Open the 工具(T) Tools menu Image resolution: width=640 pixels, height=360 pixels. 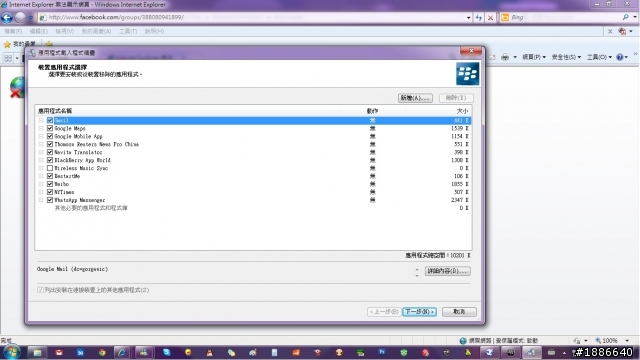[x=128, y=31]
